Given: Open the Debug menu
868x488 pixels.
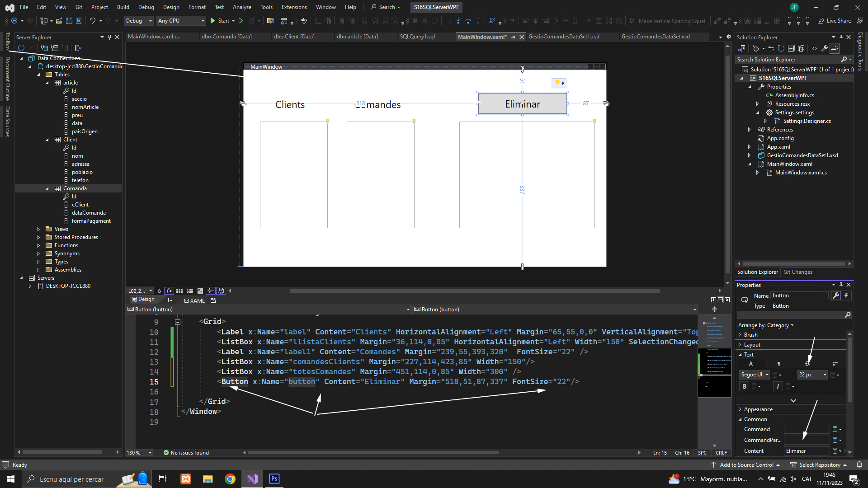Looking at the screenshot, I should (146, 7).
